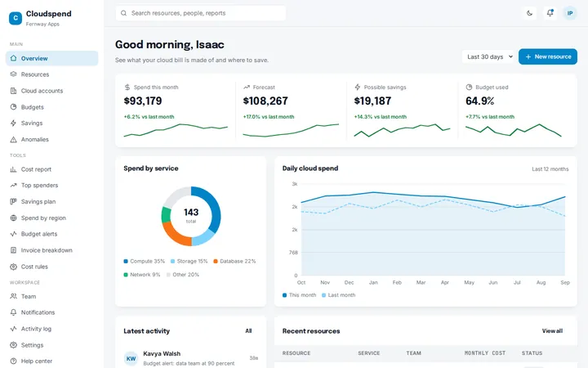The width and height of the screenshot is (588, 368).
Task: Click the Storage 15% legend swatch
Action: click(172, 261)
